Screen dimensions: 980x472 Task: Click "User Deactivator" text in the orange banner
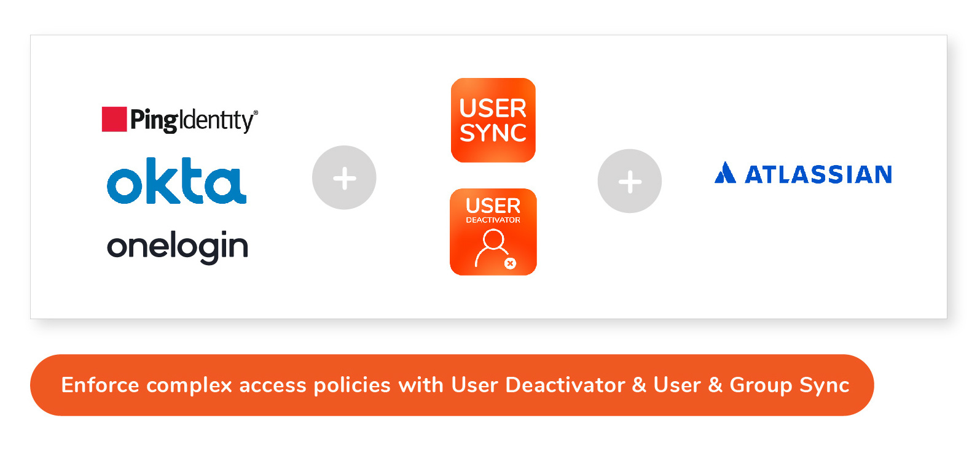[538, 385]
